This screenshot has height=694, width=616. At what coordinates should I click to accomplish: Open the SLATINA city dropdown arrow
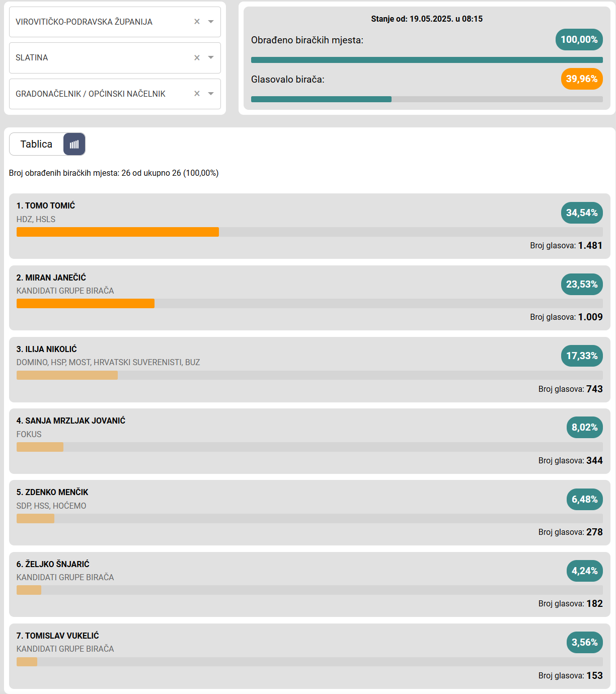tap(211, 57)
